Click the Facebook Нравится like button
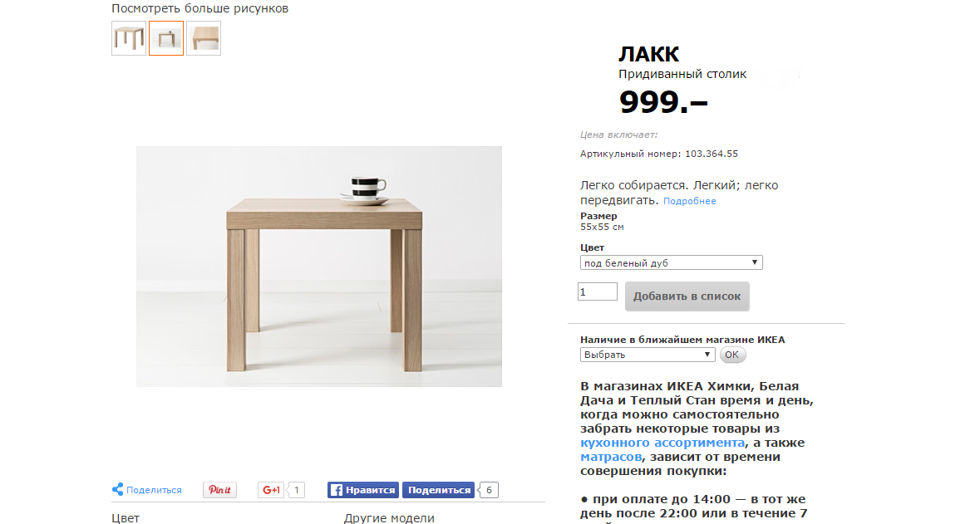The height and width of the screenshot is (524, 980). 363,490
